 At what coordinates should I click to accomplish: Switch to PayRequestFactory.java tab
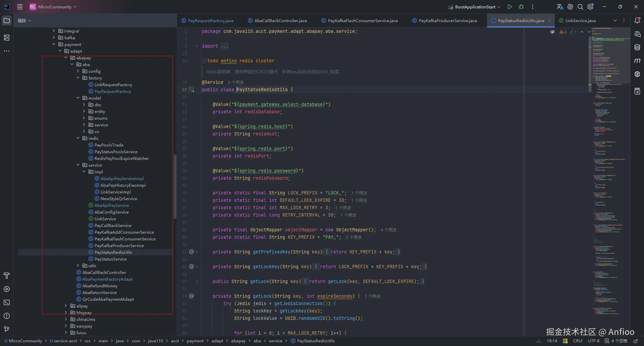(x=207, y=20)
